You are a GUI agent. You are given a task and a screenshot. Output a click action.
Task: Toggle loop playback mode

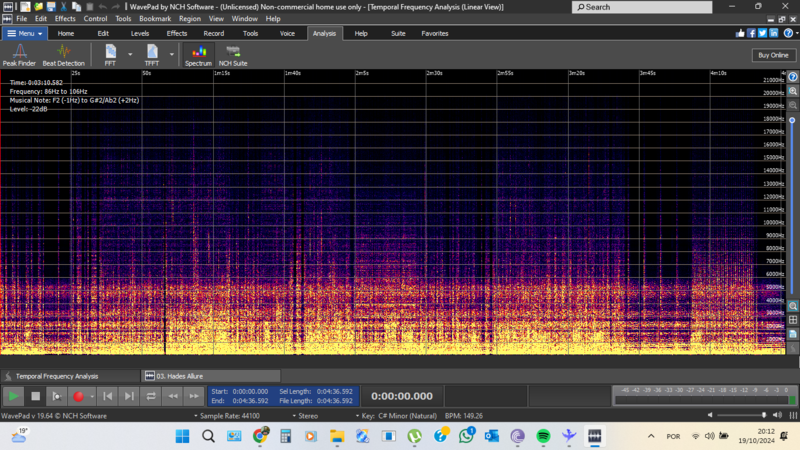pyautogui.click(x=151, y=396)
